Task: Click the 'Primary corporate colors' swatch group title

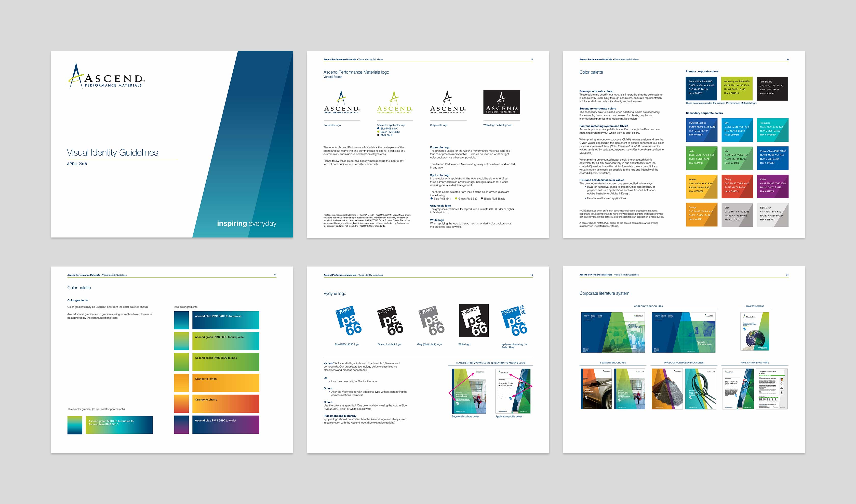Action: (x=702, y=71)
